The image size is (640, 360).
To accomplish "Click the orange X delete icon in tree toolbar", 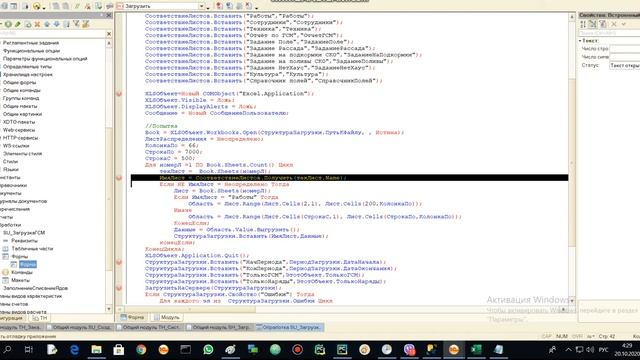I will [x=37, y=24].
